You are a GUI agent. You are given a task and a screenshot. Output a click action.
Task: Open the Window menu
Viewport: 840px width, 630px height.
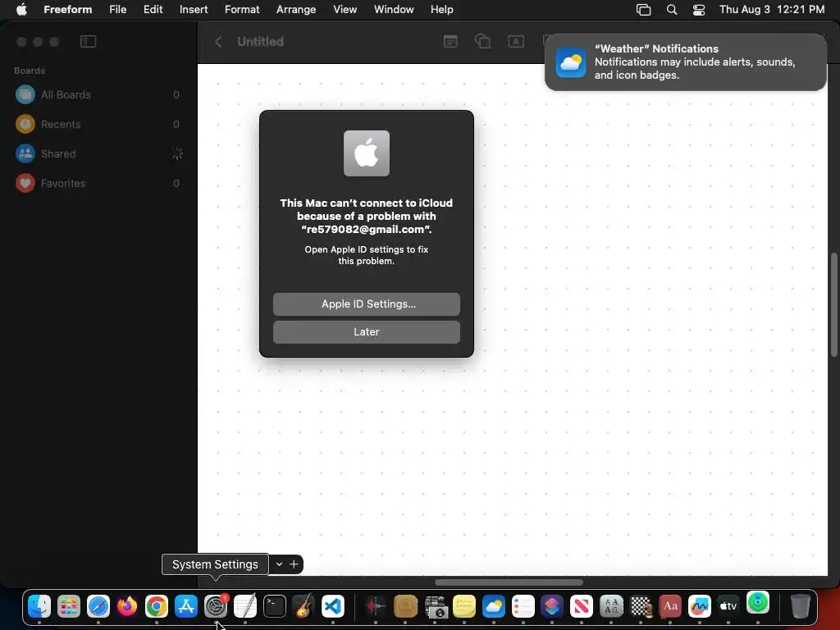point(394,9)
